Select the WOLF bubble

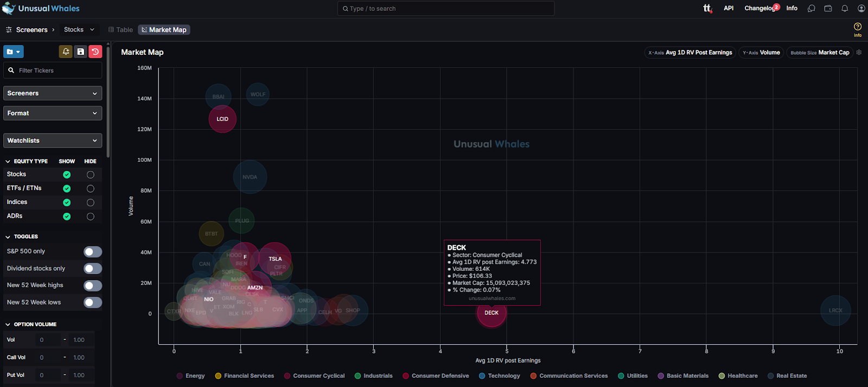point(258,94)
